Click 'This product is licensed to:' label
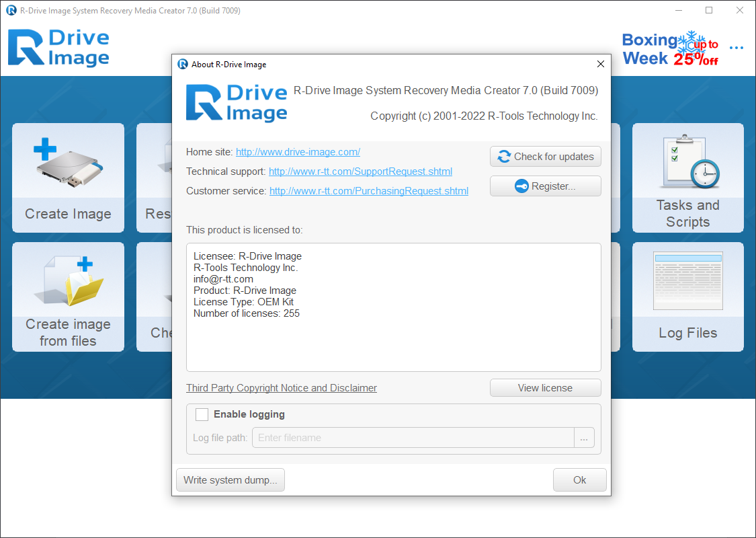 tap(245, 230)
